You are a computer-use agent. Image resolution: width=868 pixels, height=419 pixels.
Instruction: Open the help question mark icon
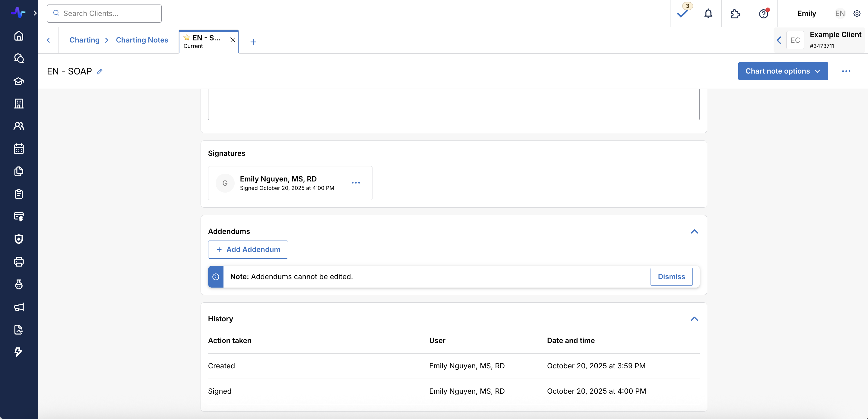pyautogui.click(x=763, y=14)
